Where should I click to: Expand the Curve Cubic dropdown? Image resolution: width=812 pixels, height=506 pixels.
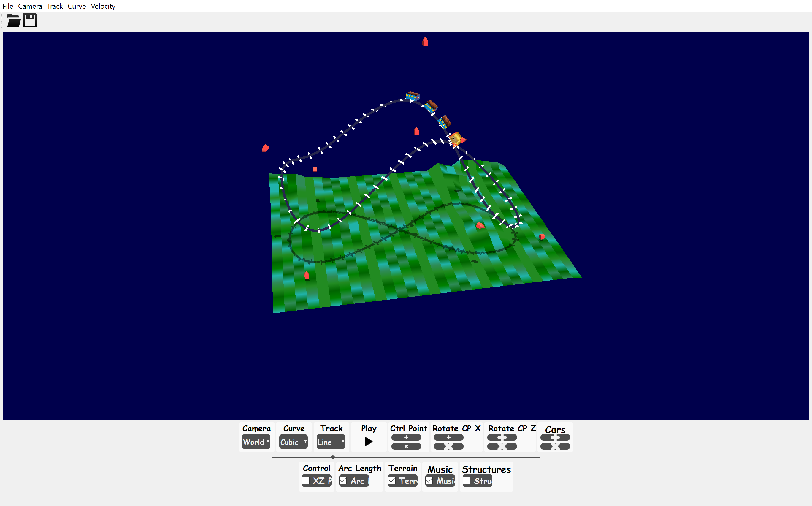293,442
